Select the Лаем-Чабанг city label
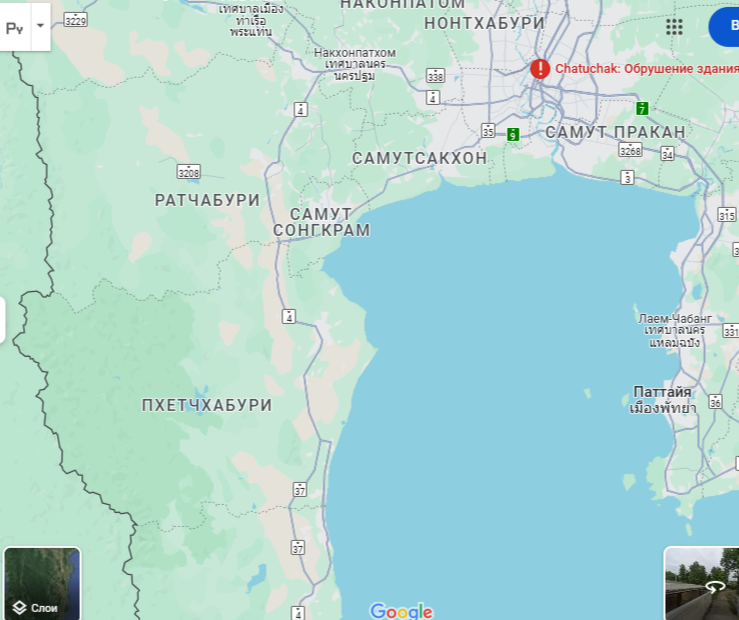 675,330
